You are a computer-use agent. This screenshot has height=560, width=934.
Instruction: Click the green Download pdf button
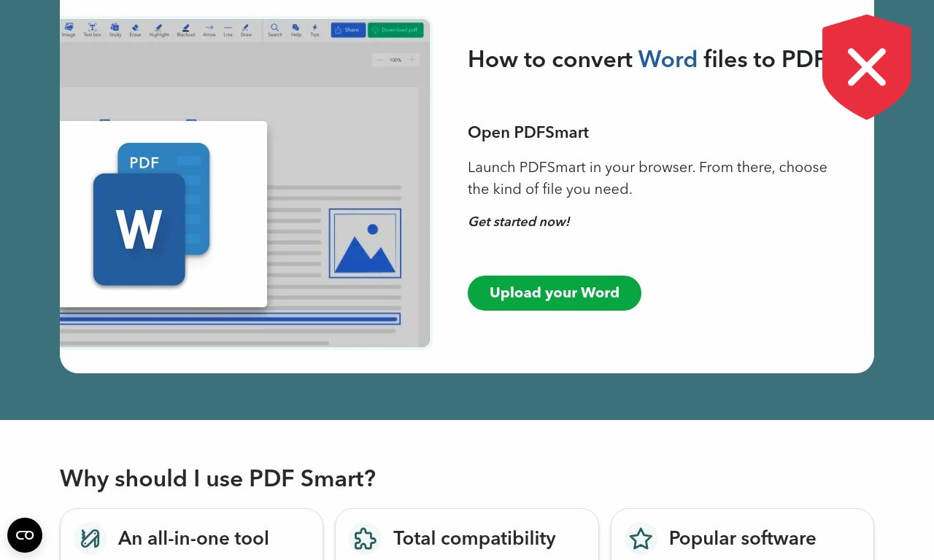pos(395,30)
